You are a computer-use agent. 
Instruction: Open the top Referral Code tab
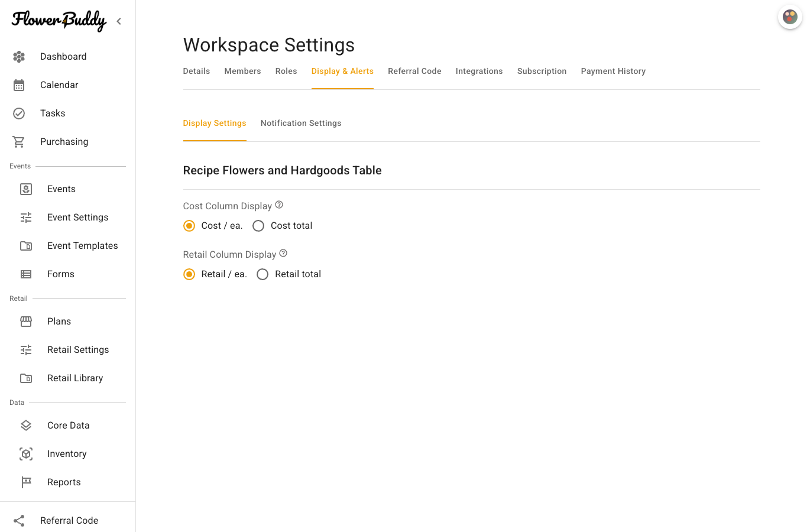(x=414, y=72)
